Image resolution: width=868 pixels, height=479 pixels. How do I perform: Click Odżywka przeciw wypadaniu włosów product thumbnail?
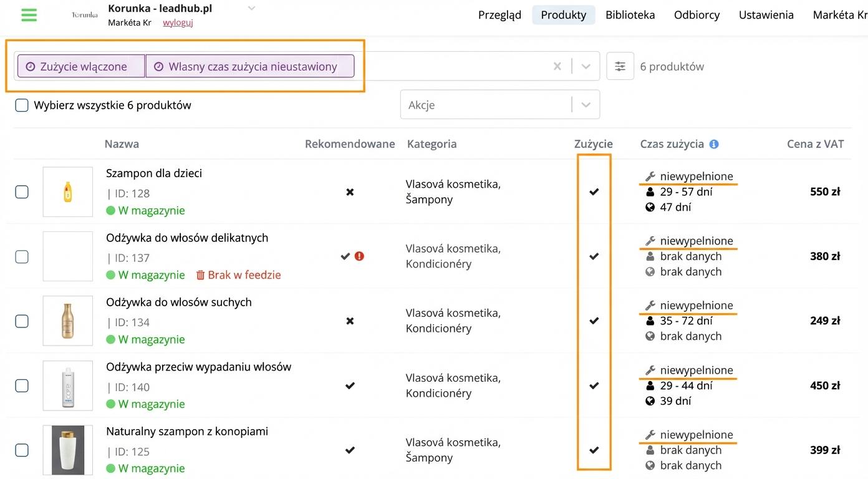(68, 386)
